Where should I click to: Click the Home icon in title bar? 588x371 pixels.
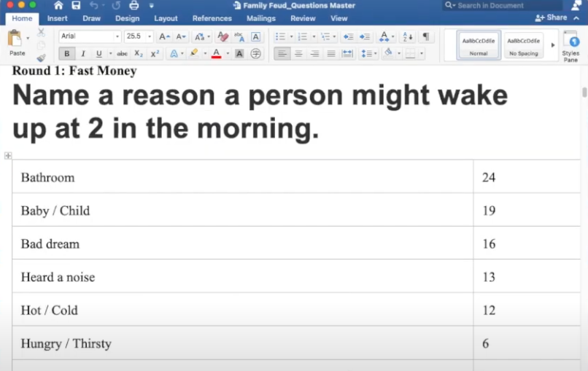pos(58,5)
